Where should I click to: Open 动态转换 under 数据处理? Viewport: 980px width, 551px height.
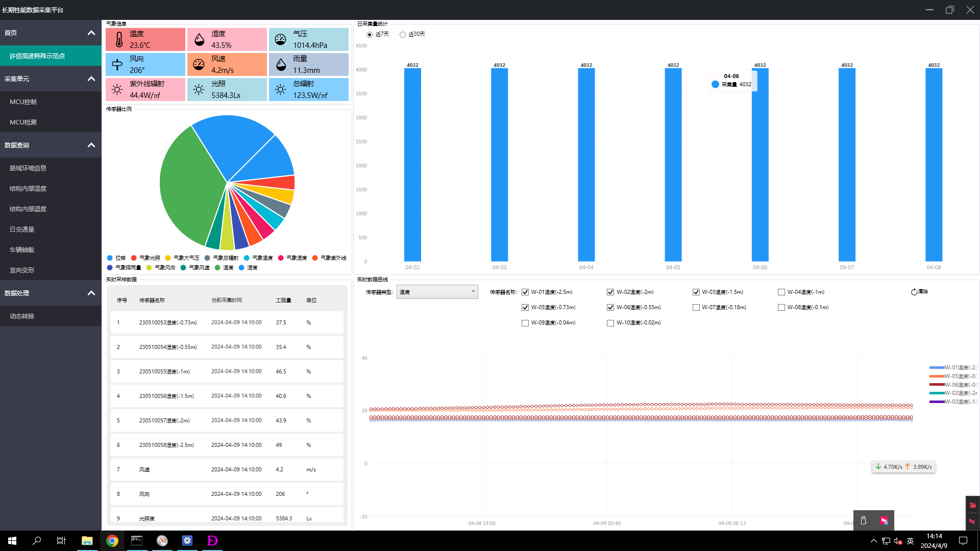tap(22, 316)
